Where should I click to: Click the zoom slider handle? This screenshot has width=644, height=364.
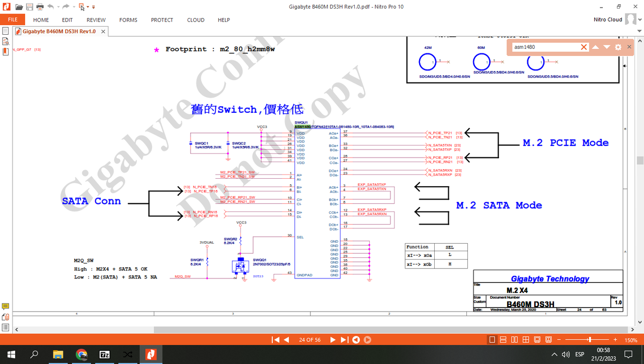tap(590, 340)
